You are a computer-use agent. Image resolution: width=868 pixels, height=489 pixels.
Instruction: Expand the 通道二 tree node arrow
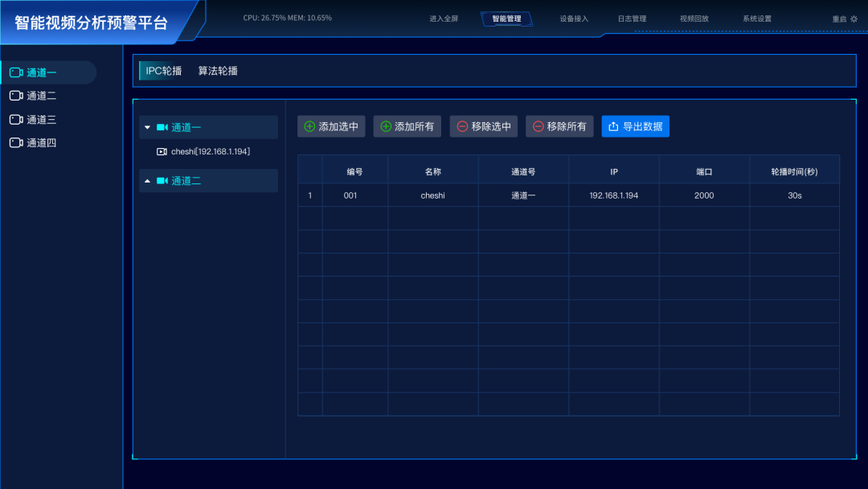click(x=147, y=181)
